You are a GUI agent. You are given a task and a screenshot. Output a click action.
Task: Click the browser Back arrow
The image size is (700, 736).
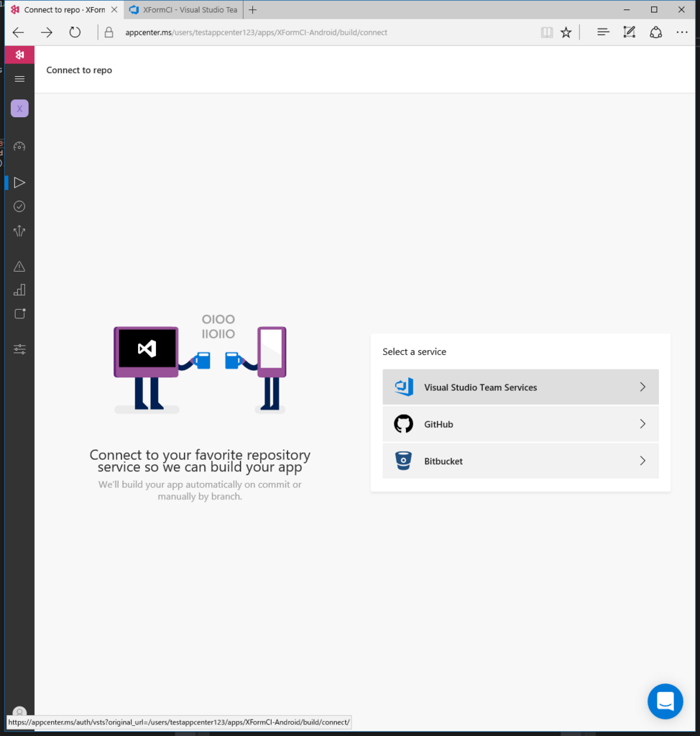pyautogui.click(x=18, y=32)
